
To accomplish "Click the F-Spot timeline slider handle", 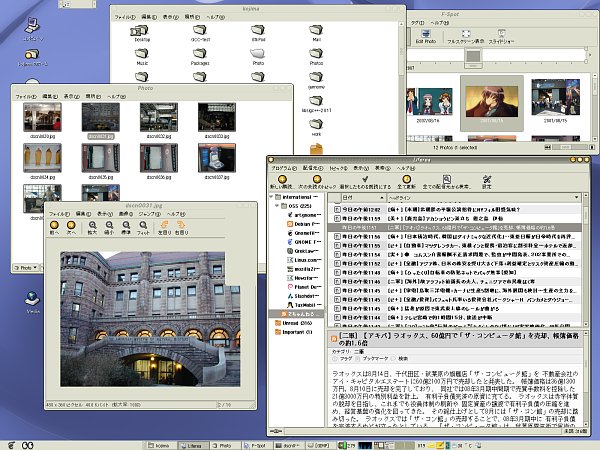I will pos(473,56).
